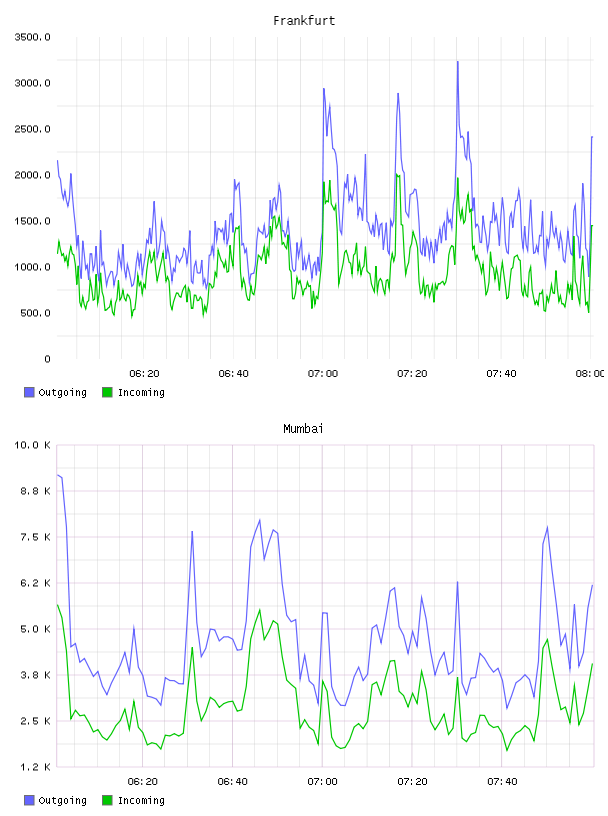Click the 06:40 time label in Frankfurt
Image resolution: width=608 pixels, height=816 pixels.
pyautogui.click(x=233, y=374)
